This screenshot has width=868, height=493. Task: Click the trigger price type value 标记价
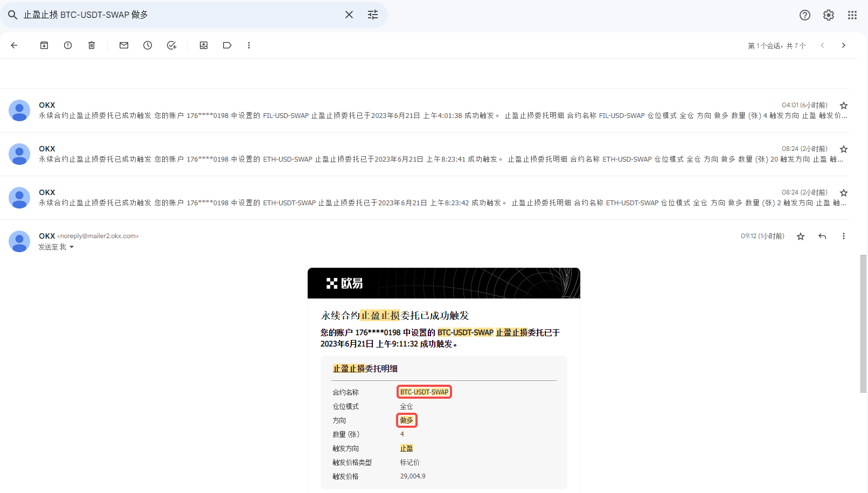[x=409, y=462]
